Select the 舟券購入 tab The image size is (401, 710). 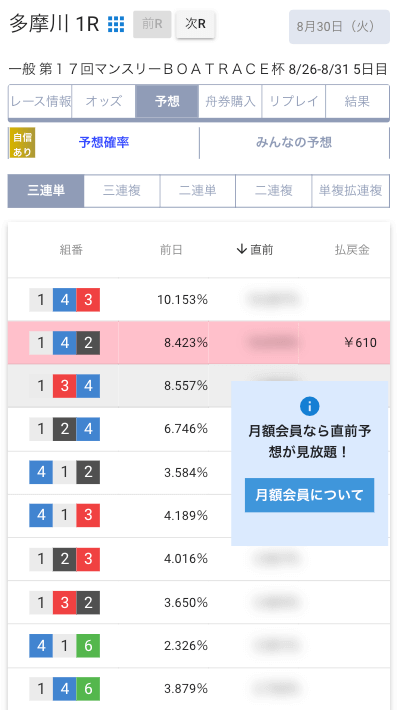click(x=230, y=101)
